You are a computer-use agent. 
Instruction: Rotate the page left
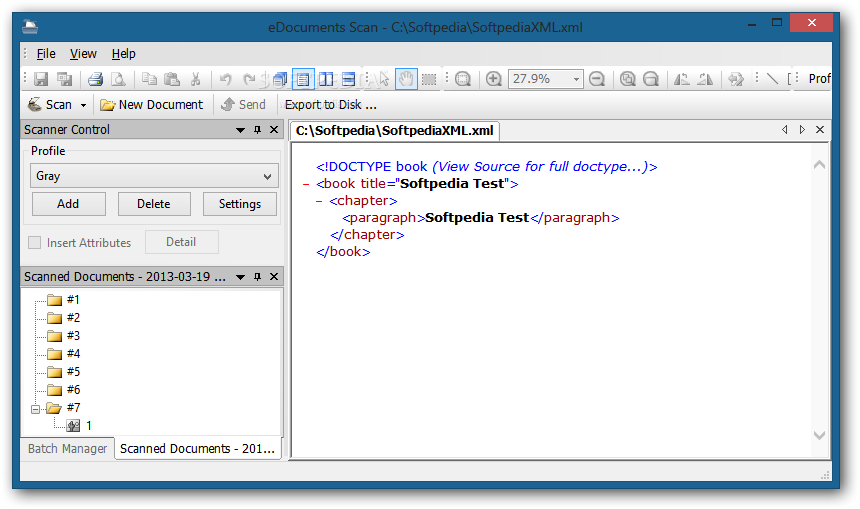click(681, 79)
